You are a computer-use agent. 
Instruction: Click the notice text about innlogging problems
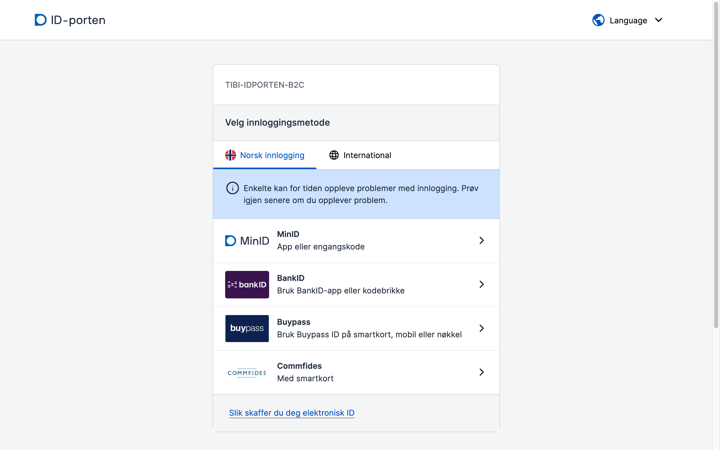point(361,194)
